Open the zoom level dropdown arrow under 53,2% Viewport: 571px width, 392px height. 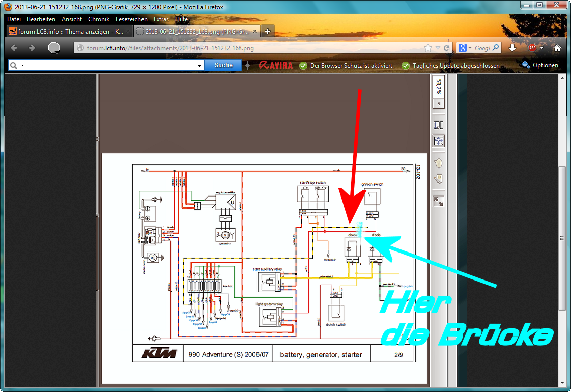pos(438,104)
